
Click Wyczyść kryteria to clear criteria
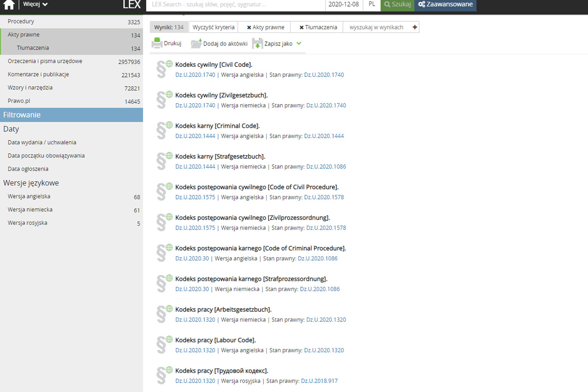pyautogui.click(x=213, y=28)
